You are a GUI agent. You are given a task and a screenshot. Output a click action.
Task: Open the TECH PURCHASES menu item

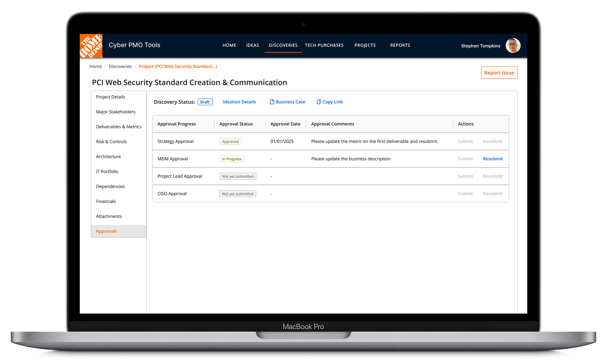coord(324,45)
